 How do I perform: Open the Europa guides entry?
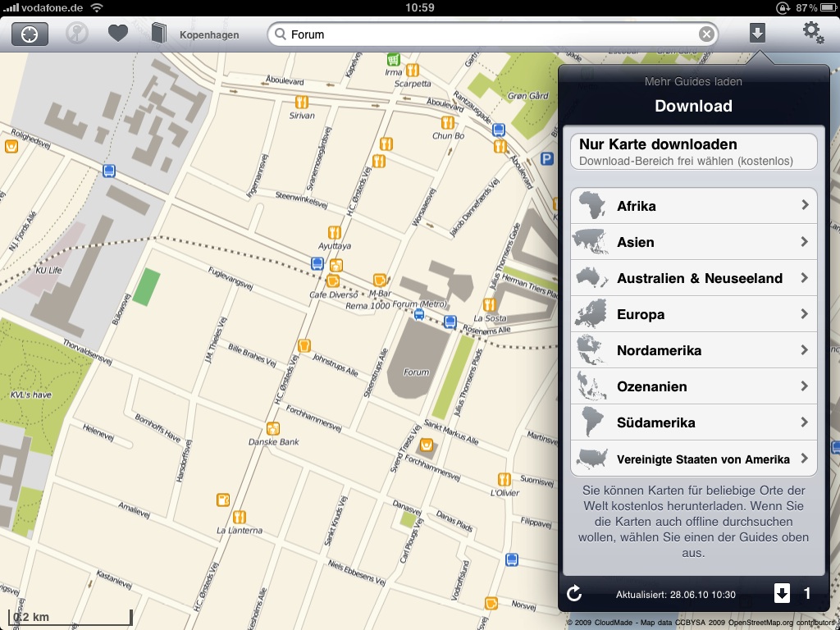[694, 314]
